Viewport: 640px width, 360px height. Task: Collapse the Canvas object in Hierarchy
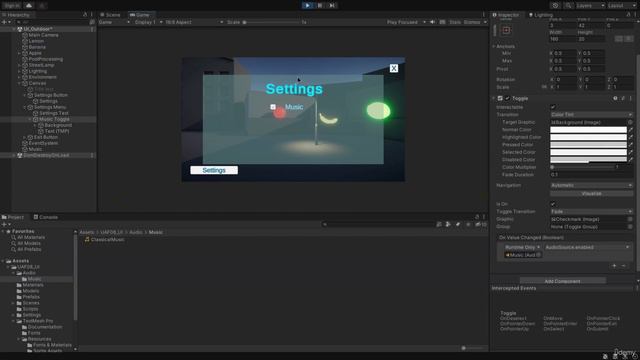[19, 83]
